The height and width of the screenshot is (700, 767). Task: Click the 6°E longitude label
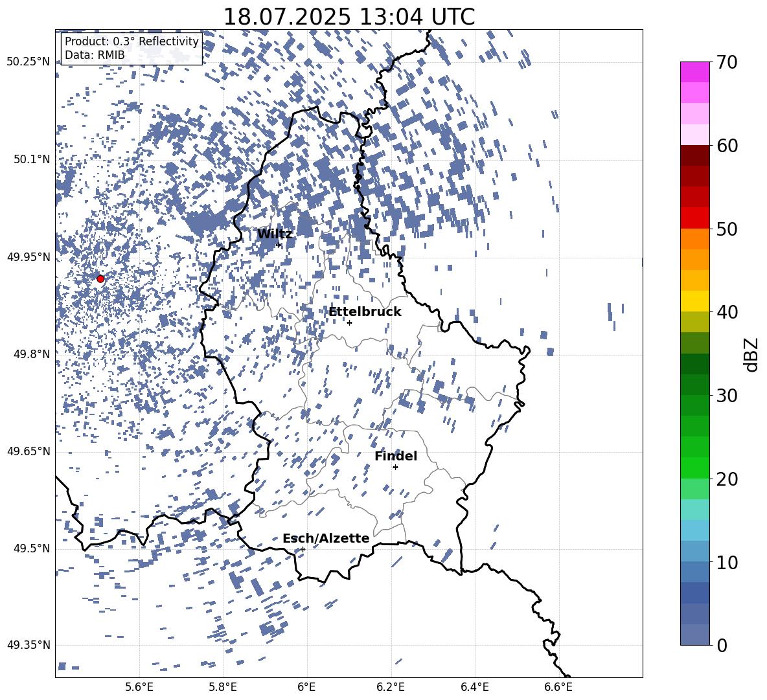pos(306,687)
